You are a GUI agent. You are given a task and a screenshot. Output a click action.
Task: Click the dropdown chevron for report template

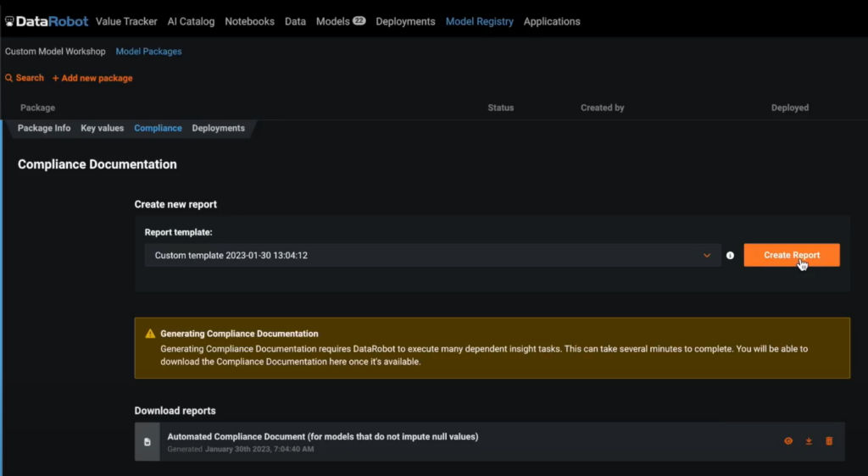pyautogui.click(x=707, y=256)
